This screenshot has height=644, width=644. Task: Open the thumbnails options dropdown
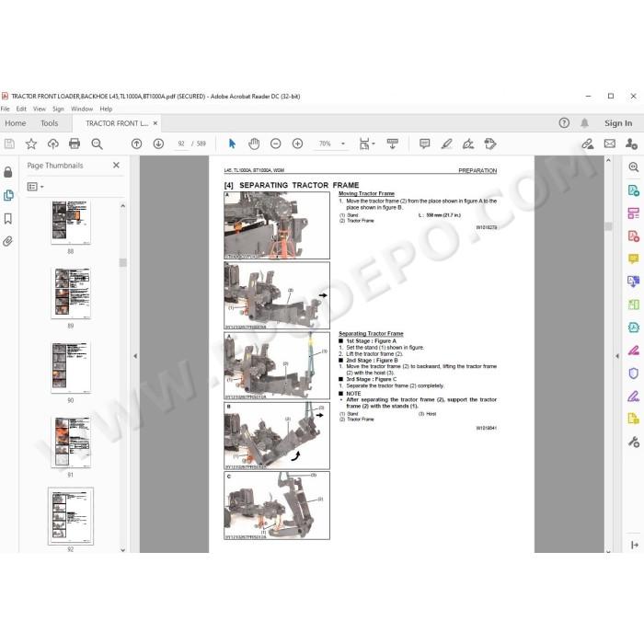click(35, 187)
